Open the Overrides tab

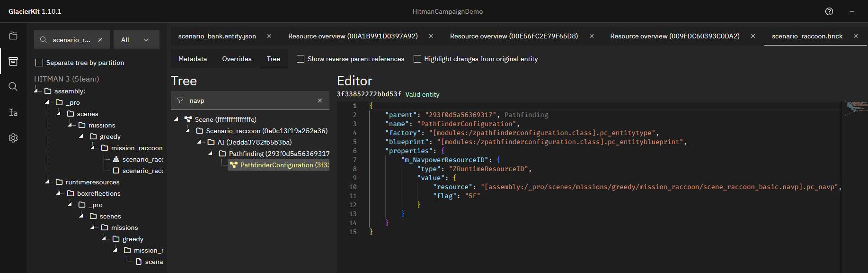coord(237,59)
